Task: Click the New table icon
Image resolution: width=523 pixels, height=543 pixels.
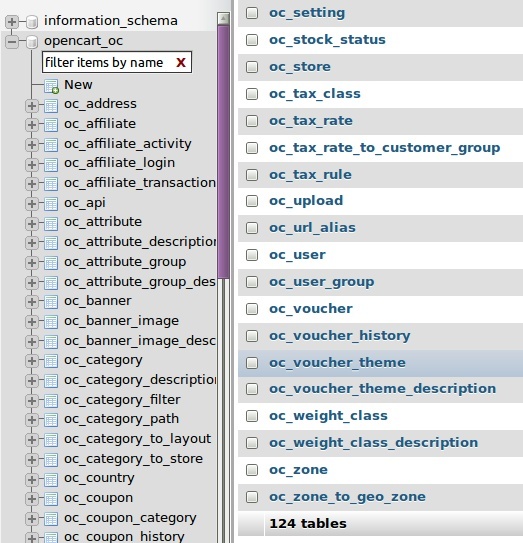Action: [51, 86]
